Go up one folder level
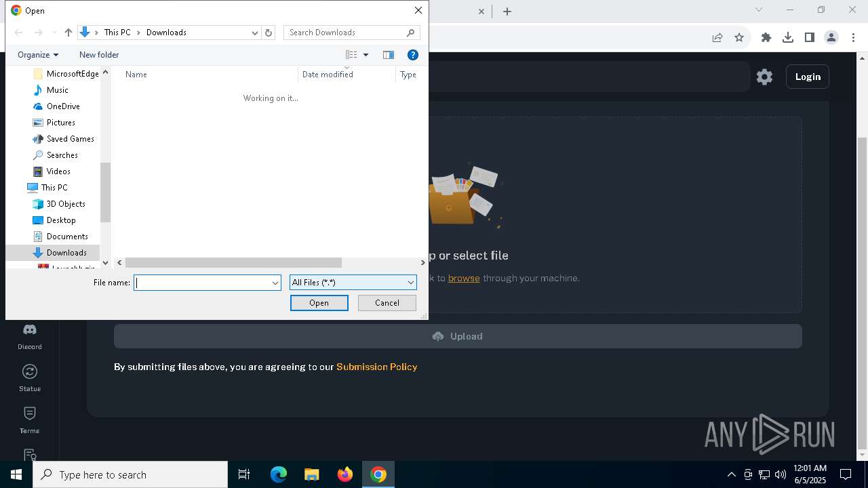 (68, 33)
